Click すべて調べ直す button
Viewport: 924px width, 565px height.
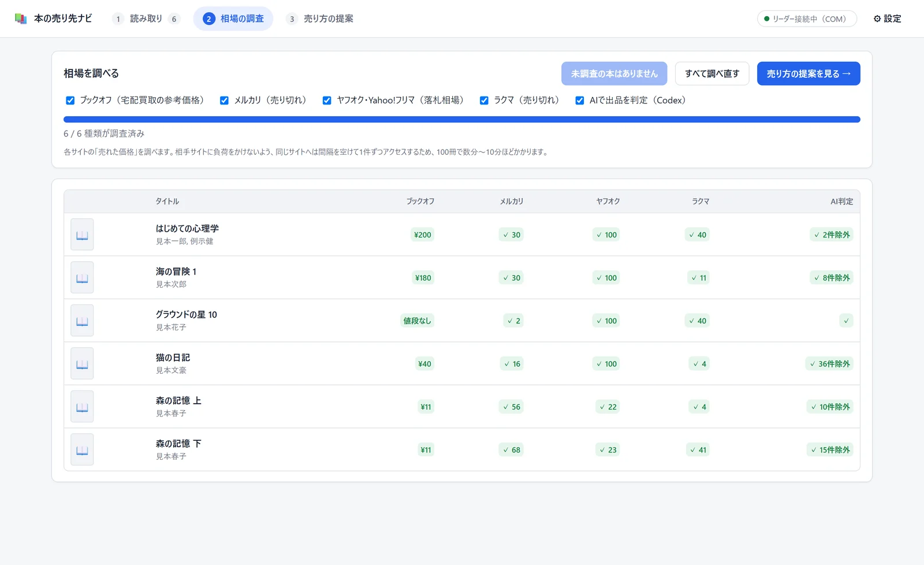(712, 73)
